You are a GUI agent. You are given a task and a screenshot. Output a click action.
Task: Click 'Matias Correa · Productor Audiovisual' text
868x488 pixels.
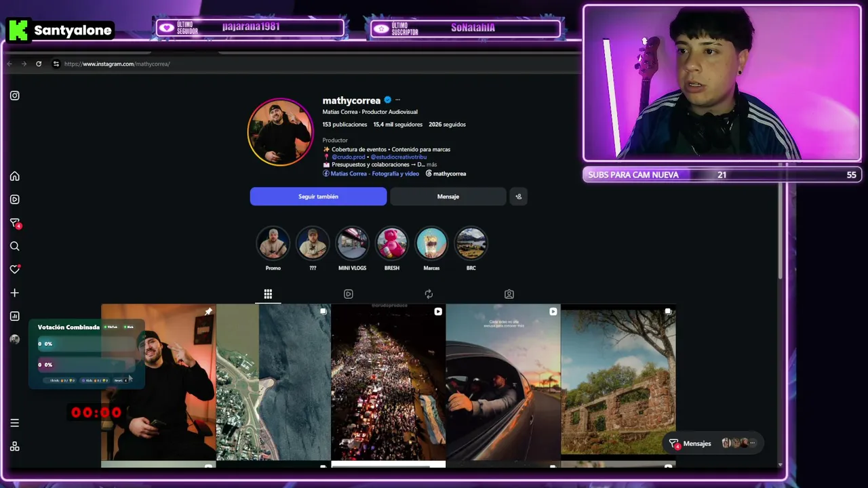370,112
